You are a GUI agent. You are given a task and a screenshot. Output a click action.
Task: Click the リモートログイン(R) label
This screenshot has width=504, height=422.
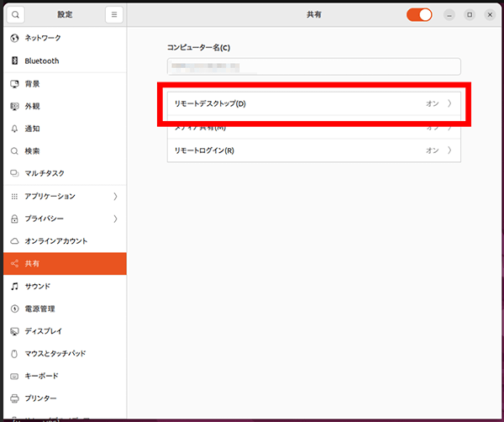[204, 150]
